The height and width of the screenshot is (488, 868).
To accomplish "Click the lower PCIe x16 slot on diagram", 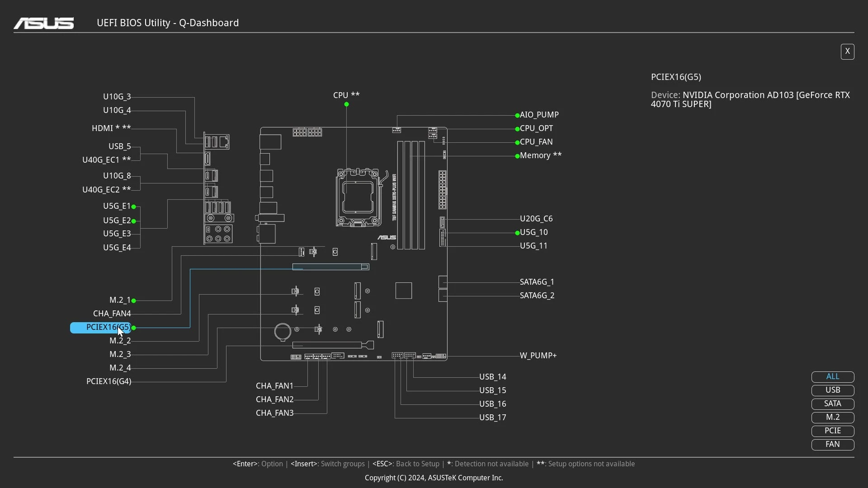I will 333,345.
